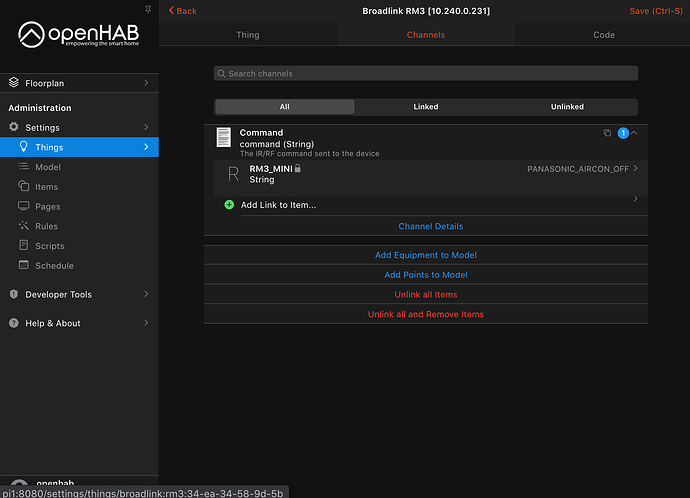
Task: Click the green plus Add Link icon
Action: pyautogui.click(x=229, y=205)
